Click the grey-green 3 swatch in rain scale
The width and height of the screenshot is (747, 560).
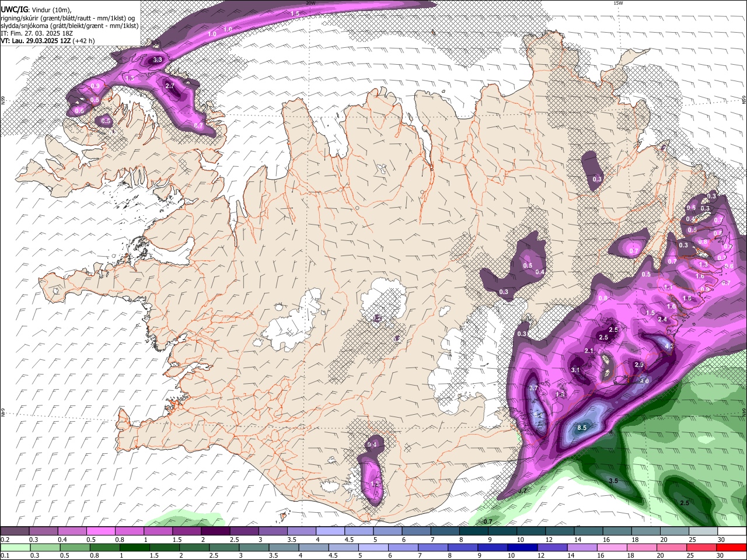[254, 547]
